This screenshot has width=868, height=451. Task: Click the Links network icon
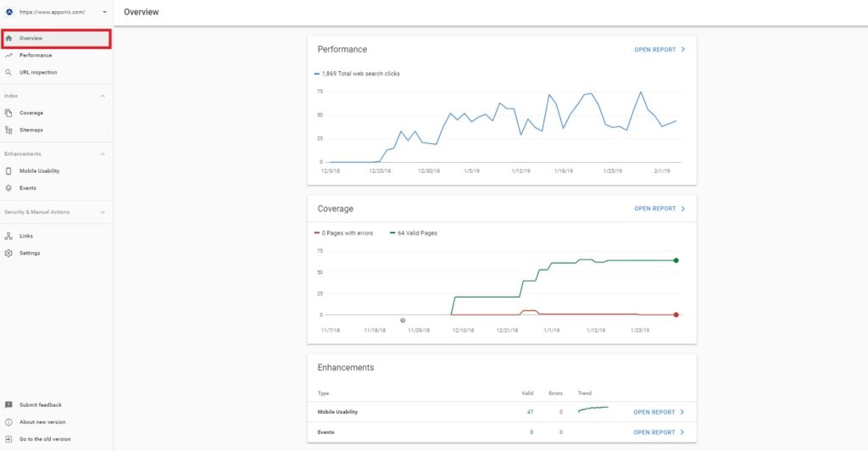coord(8,236)
